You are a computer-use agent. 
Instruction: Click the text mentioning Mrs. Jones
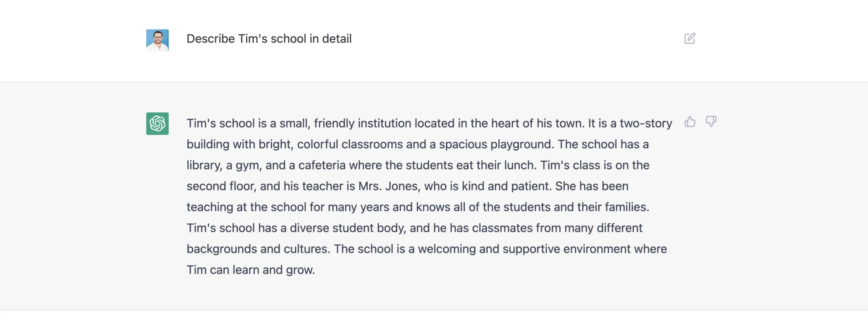(x=389, y=186)
